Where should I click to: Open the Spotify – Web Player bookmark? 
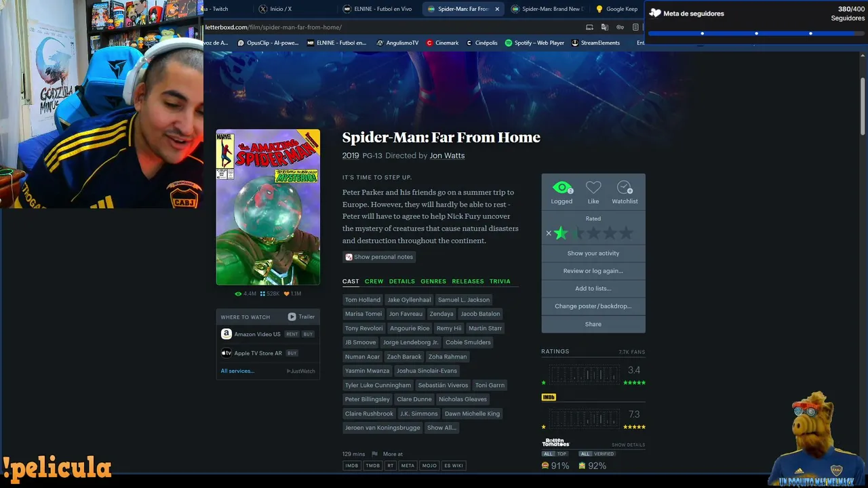click(x=535, y=43)
